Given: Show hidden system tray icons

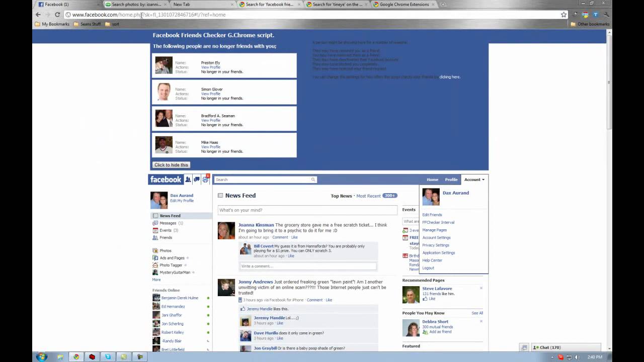Looking at the screenshot, I should [552, 357].
